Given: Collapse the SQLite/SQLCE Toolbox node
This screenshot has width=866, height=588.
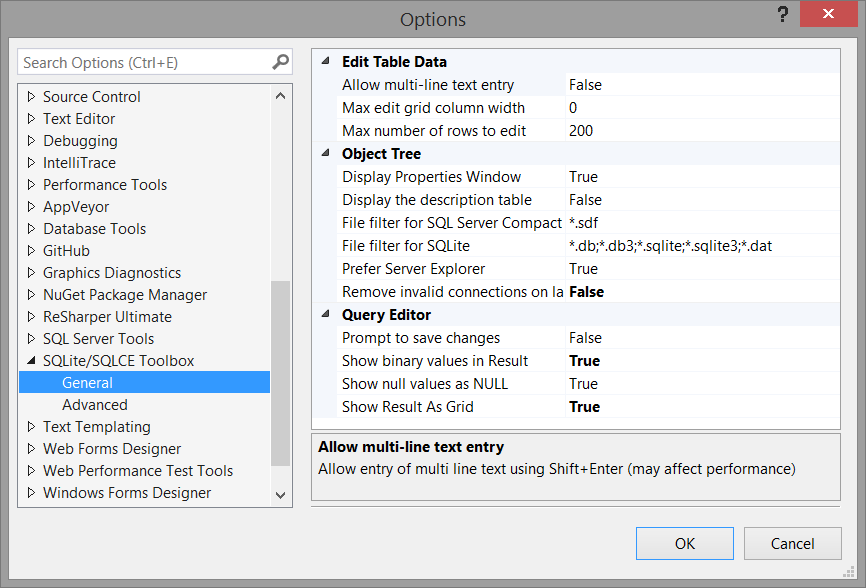Looking at the screenshot, I should [x=31, y=361].
